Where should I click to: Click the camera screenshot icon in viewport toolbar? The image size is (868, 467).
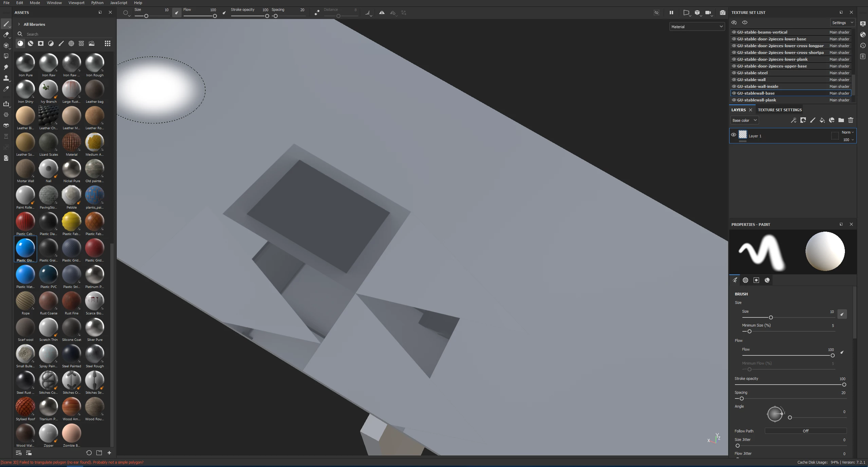tap(723, 13)
